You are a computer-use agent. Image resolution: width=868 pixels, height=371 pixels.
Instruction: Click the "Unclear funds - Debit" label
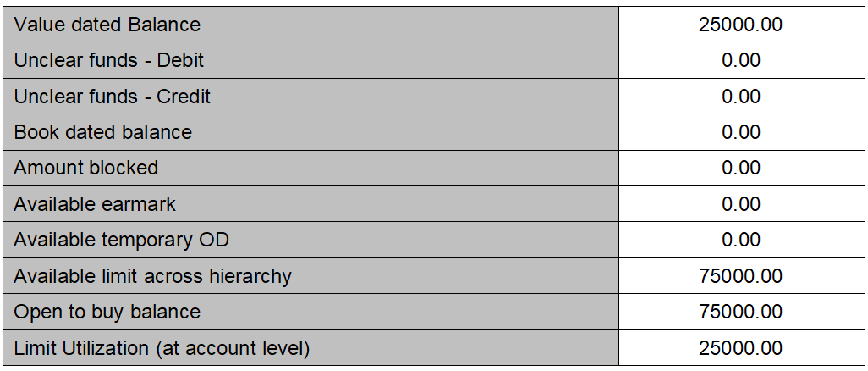[x=109, y=60]
